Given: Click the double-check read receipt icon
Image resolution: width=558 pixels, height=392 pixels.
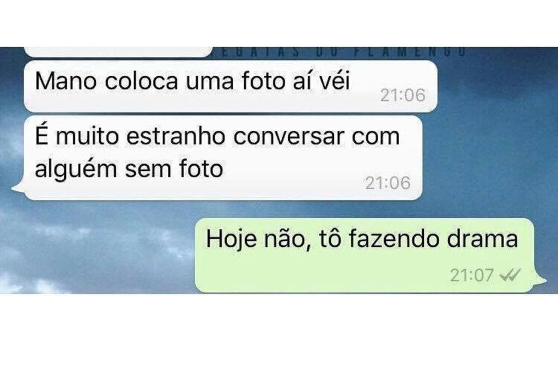Looking at the screenshot, I should pyautogui.click(x=510, y=275).
